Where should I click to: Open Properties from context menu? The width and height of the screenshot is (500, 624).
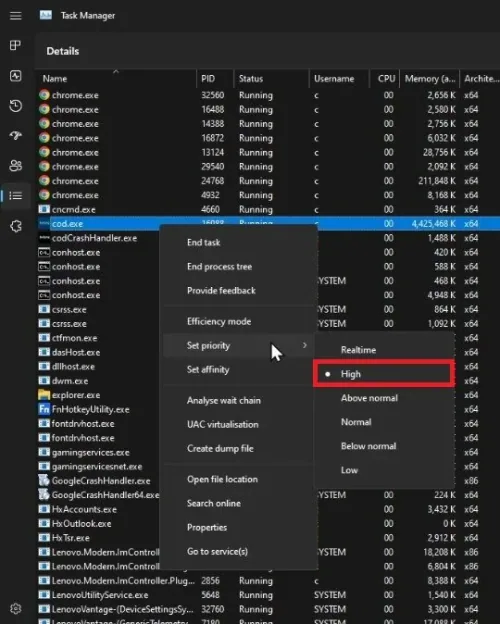(239, 527)
